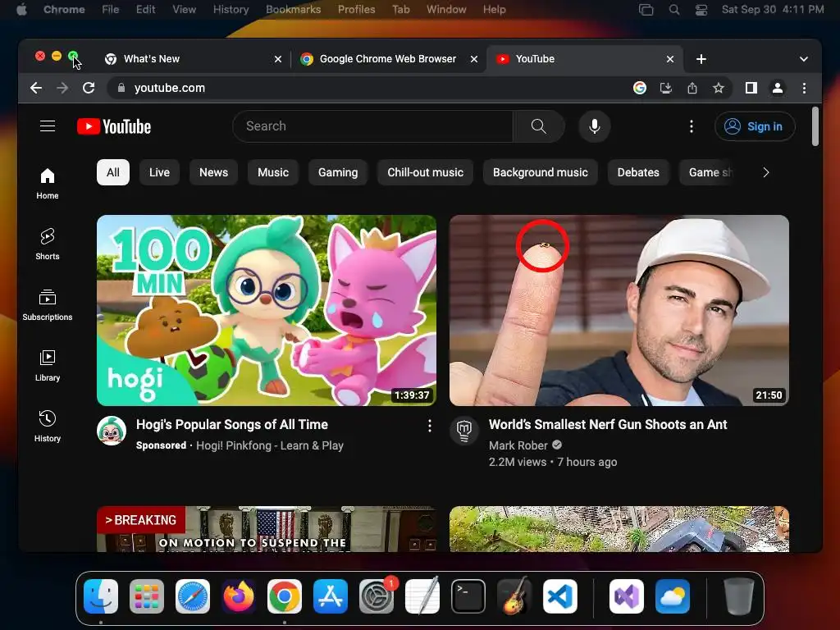
Task: Toggle Chrome side panel
Action: (x=751, y=88)
